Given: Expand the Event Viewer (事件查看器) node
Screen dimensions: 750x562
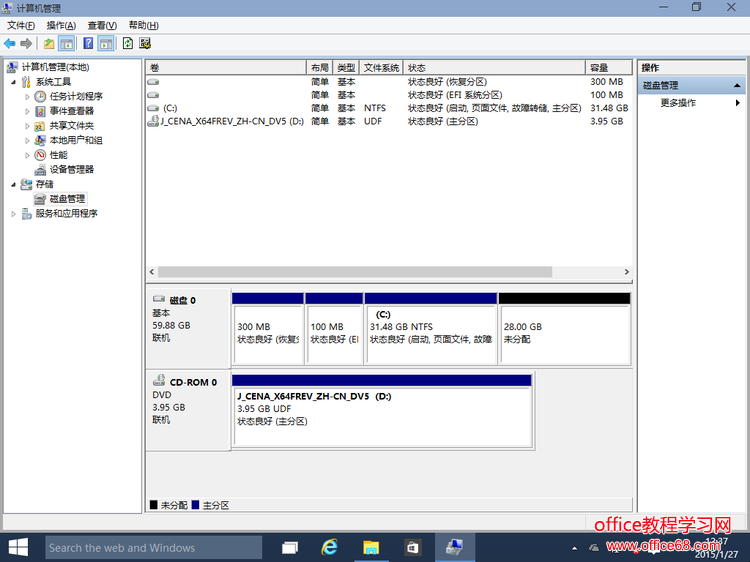Looking at the screenshot, I should click(27, 111).
